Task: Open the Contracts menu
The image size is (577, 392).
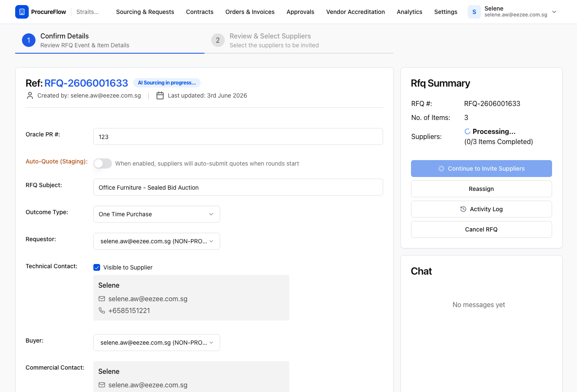Action: point(200,12)
